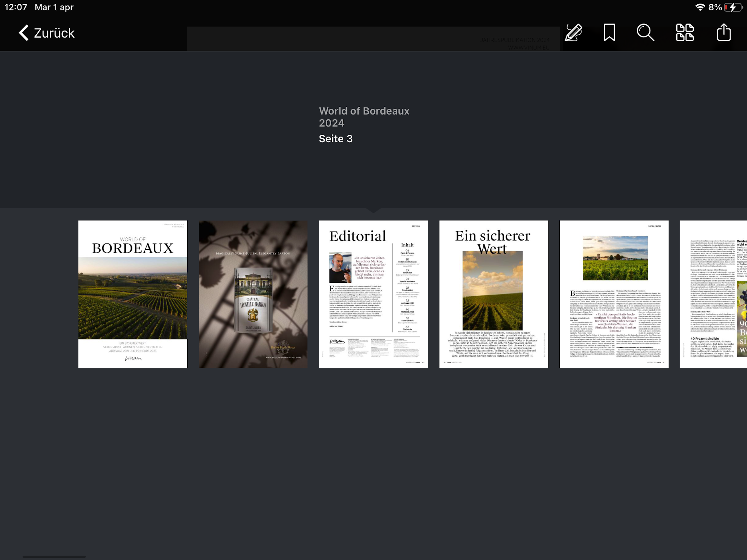Image resolution: width=747 pixels, height=560 pixels.
Task: Open the Château Léoville Barton ad page
Action: pos(253,294)
